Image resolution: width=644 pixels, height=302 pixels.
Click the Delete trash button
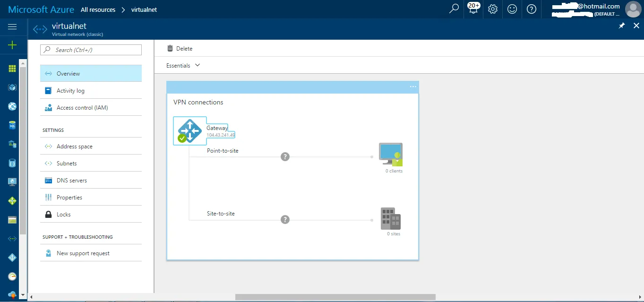(x=180, y=48)
